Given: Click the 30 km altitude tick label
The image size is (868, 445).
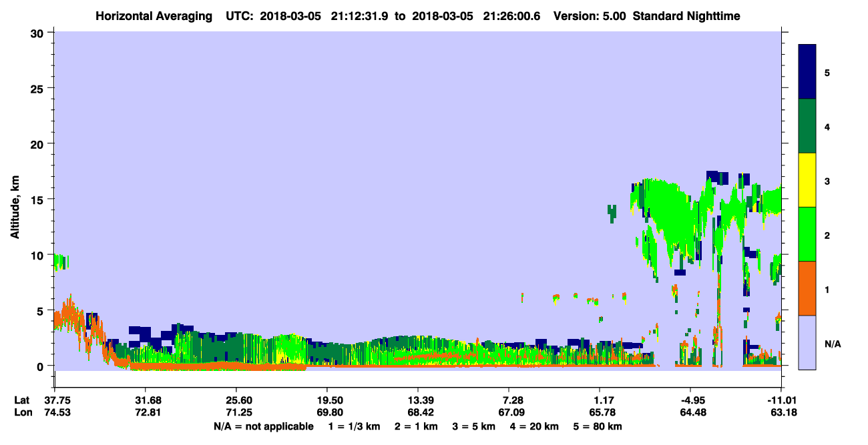Looking at the screenshot, I should 37,33.
